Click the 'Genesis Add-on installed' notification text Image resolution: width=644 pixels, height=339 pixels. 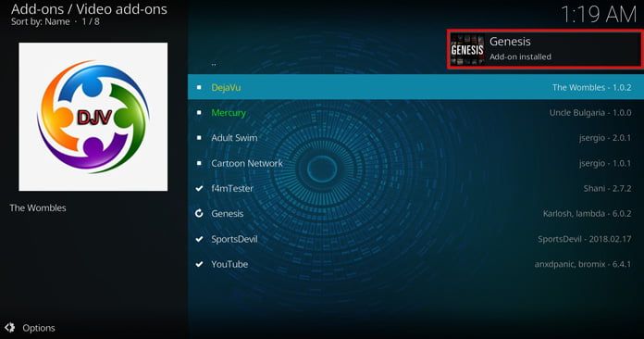click(520, 48)
